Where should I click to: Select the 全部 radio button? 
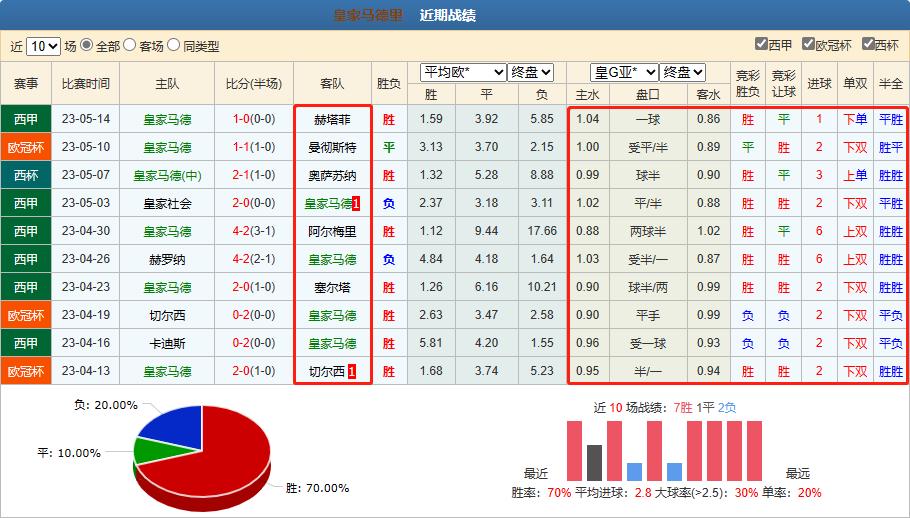86,45
